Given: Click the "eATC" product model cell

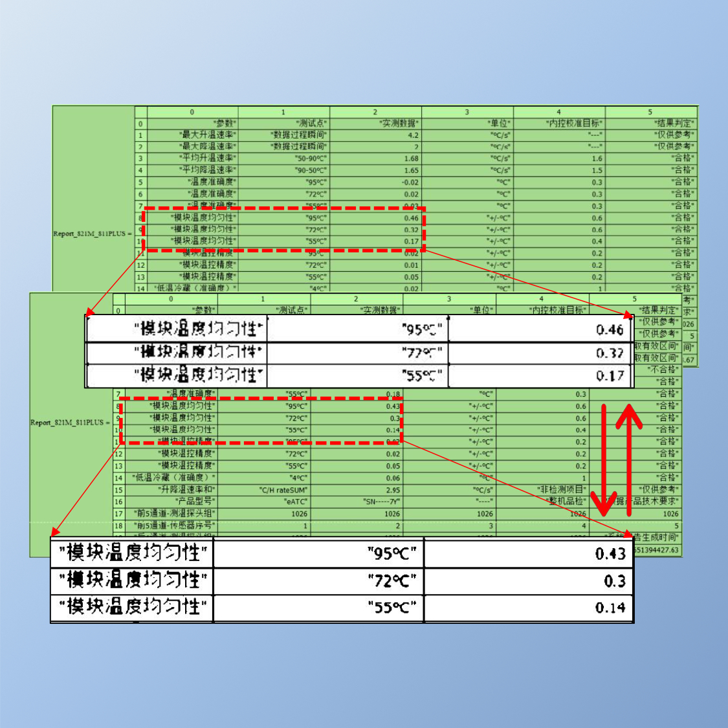Looking at the screenshot, I should (264, 502).
